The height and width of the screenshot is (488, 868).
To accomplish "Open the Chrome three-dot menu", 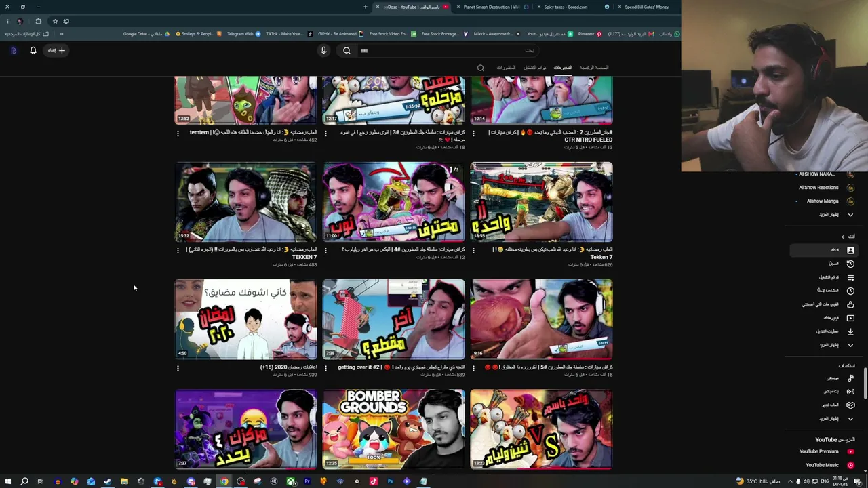I will 7,21.
